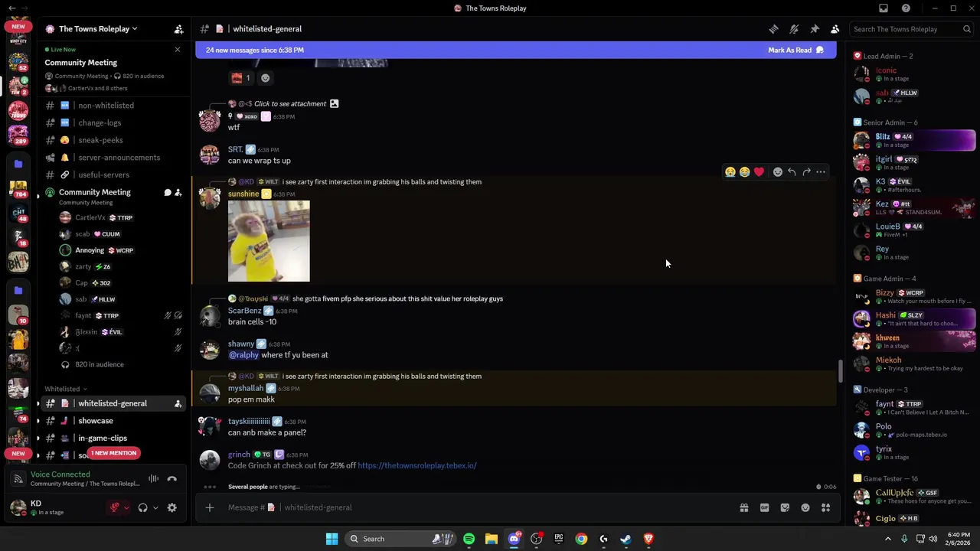Open pinned messages with the pin icon
980x551 pixels.
[x=815, y=29]
